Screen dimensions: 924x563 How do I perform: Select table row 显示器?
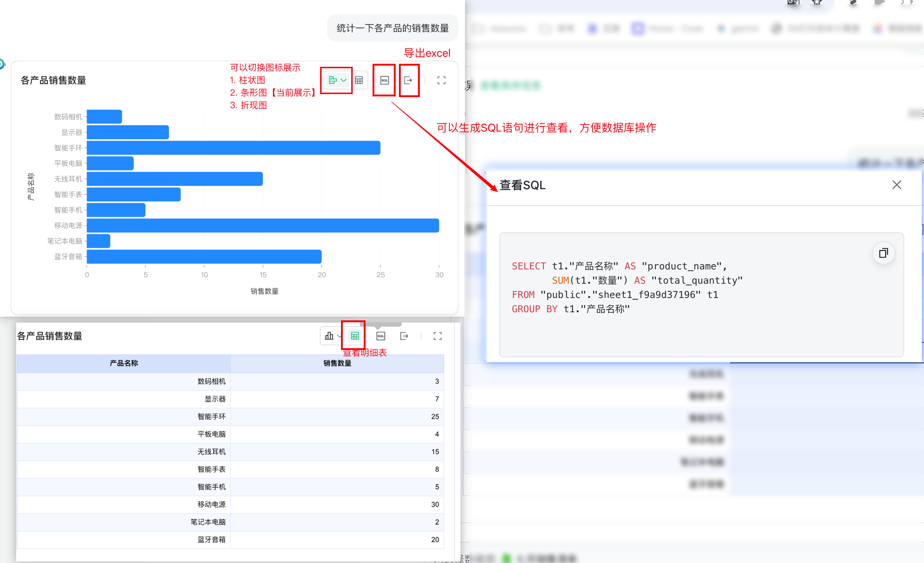(230, 399)
